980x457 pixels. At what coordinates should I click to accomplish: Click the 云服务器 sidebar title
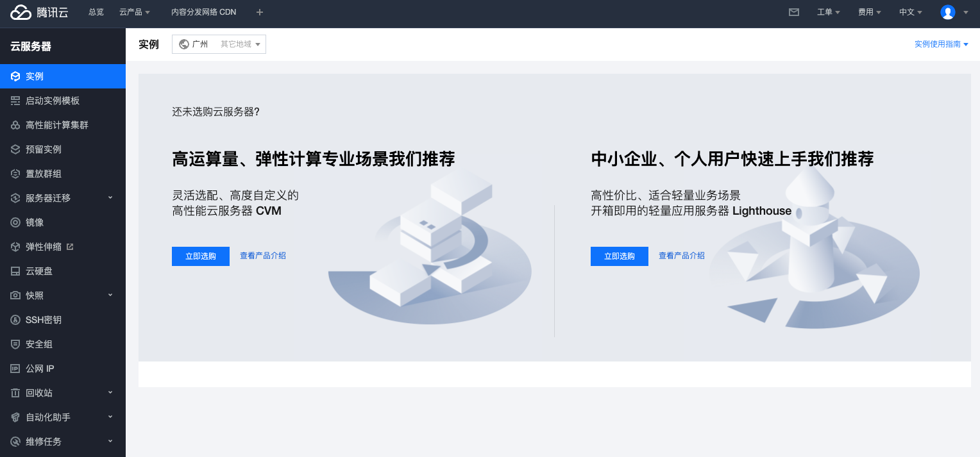point(31,46)
